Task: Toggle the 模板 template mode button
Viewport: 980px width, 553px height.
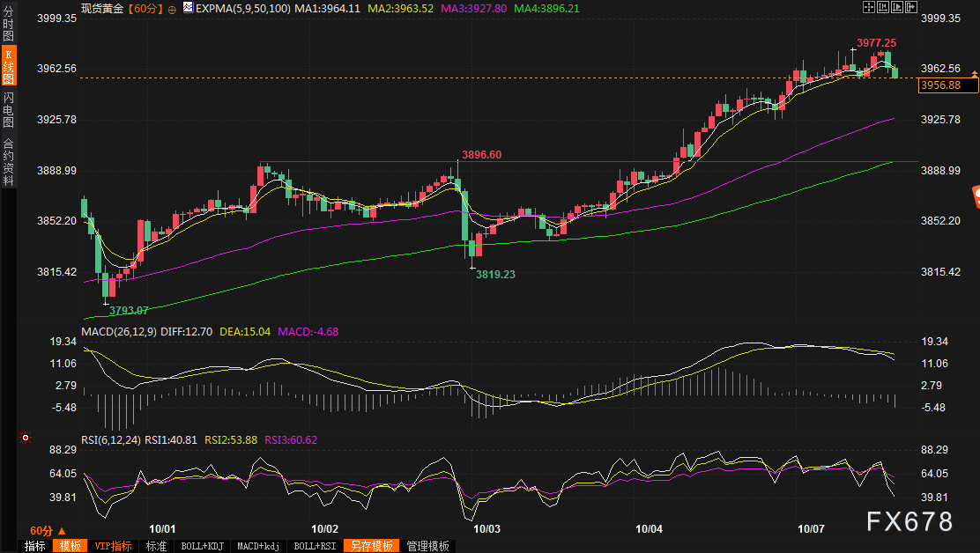Action: point(71,546)
